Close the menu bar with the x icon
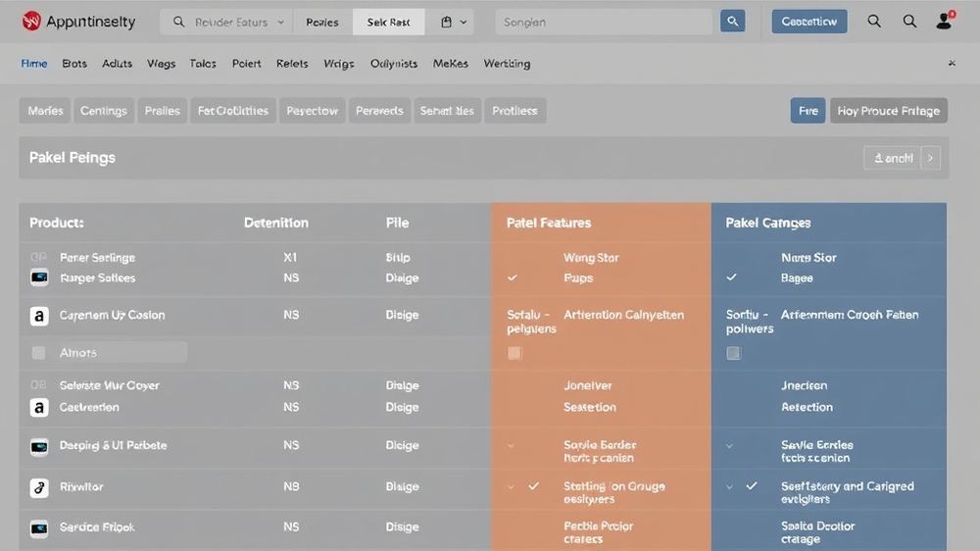Image resolution: width=980 pixels, height=551 pixels. click(952, 63)
